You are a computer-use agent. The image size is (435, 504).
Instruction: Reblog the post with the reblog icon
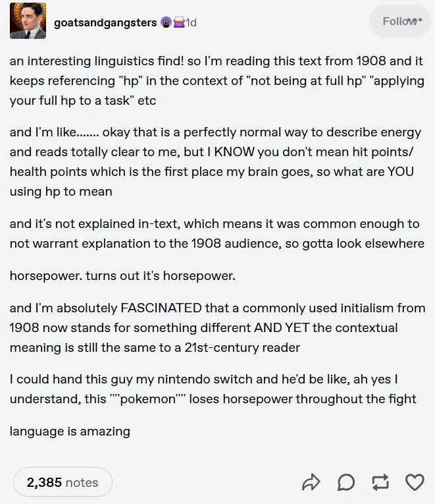380,483
